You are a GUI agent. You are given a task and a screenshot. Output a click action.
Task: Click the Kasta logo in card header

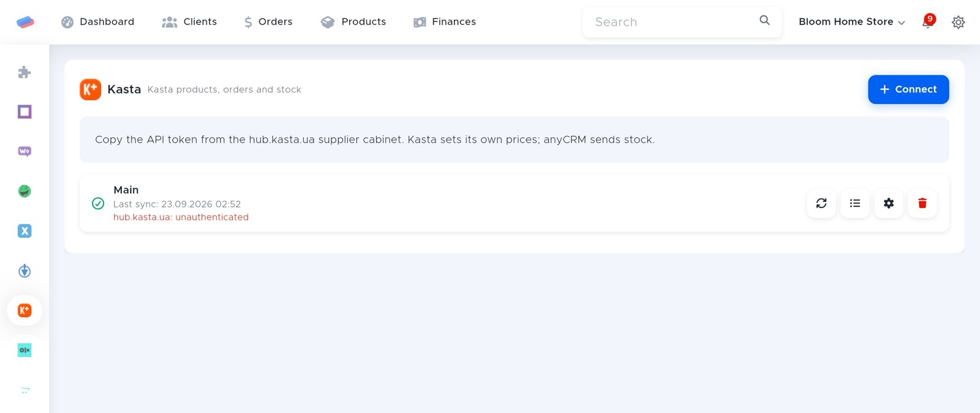(91, 89)
